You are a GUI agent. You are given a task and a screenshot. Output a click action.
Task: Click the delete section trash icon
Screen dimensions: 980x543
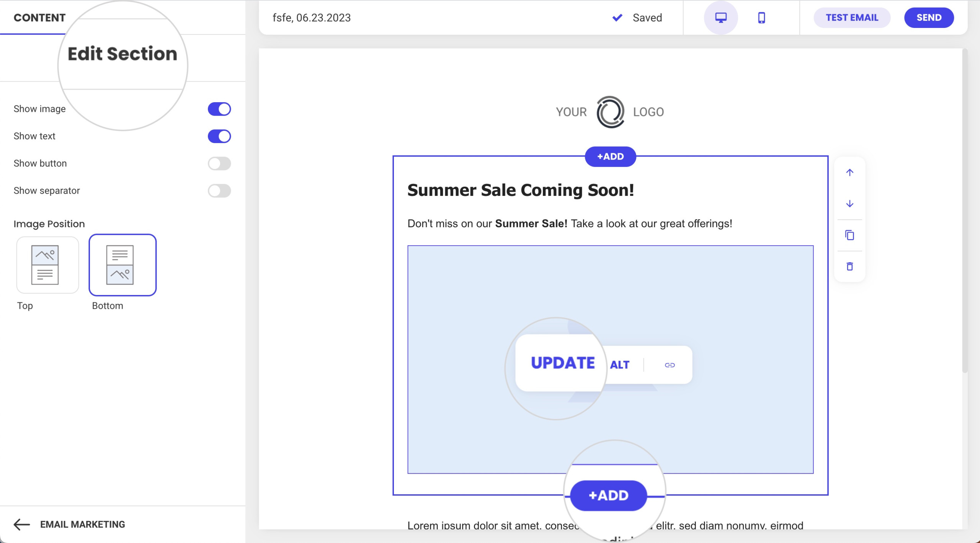[x=849, y=266]
